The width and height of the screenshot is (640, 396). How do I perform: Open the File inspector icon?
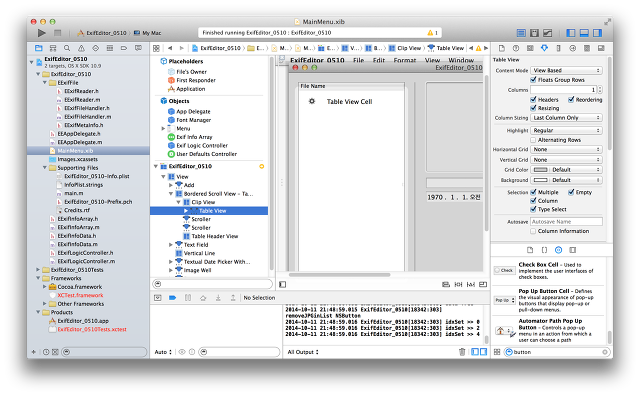coord(502,48)
